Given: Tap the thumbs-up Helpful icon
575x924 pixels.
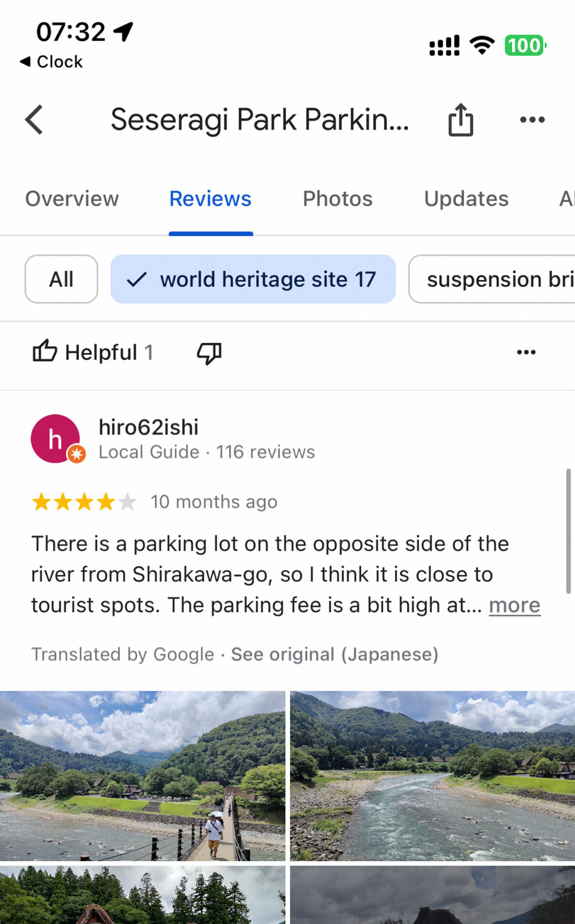Looking at the screenshot, I should point(45,351).
